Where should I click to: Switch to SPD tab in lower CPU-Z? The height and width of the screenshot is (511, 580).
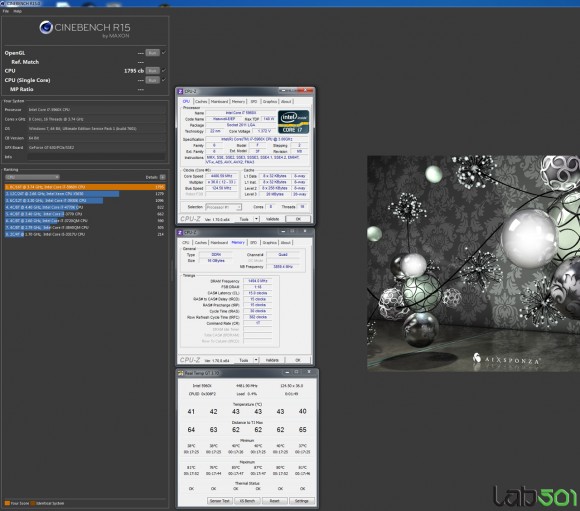click(x=253, y=243)
